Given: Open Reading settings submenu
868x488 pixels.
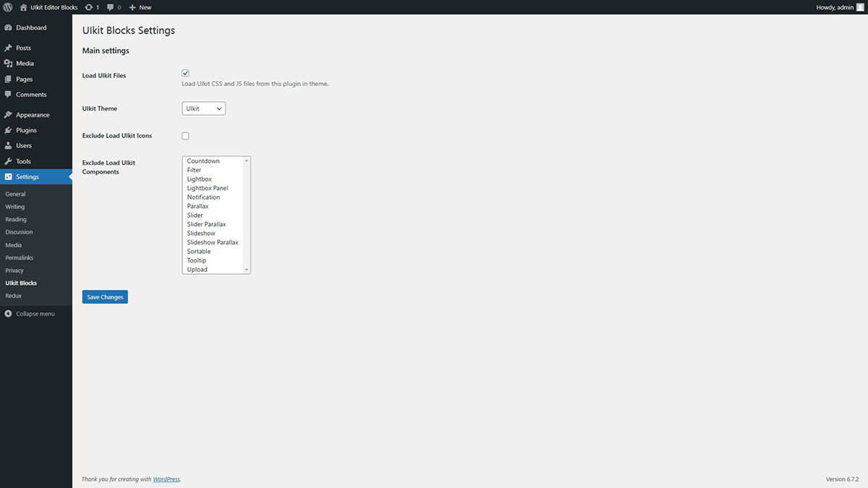Looking at the screenshot, I should [x=16, y=219].
